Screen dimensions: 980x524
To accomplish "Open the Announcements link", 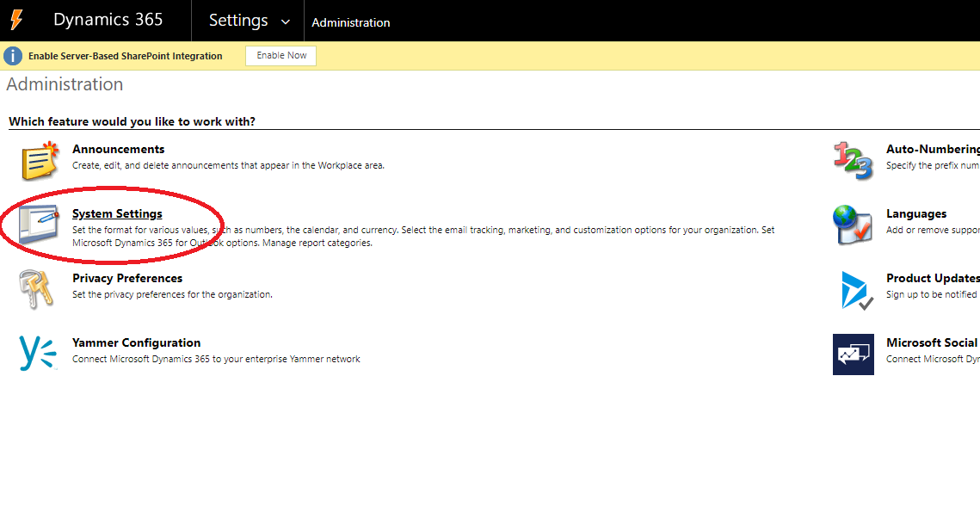I will [x=118, y=149].
